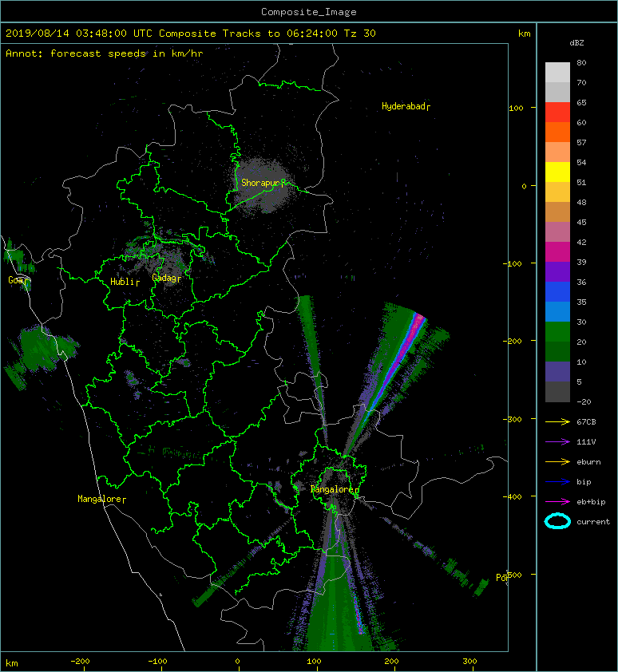Click the 300 mark on horizontal axis
This screenshot has width=618, height=672.
coord(470,662)
